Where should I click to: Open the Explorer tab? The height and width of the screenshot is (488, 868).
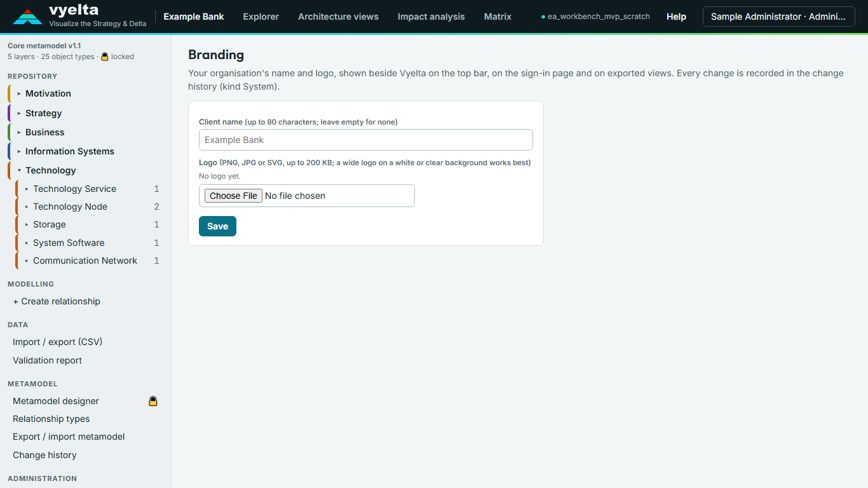[261, 17]
